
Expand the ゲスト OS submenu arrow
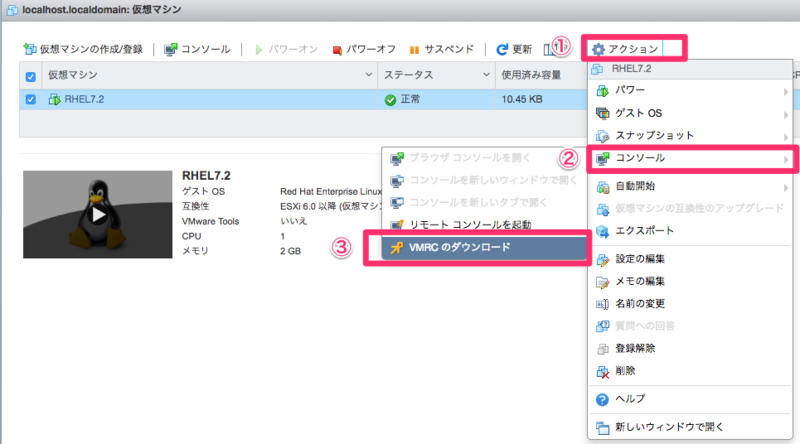(786, 115)
